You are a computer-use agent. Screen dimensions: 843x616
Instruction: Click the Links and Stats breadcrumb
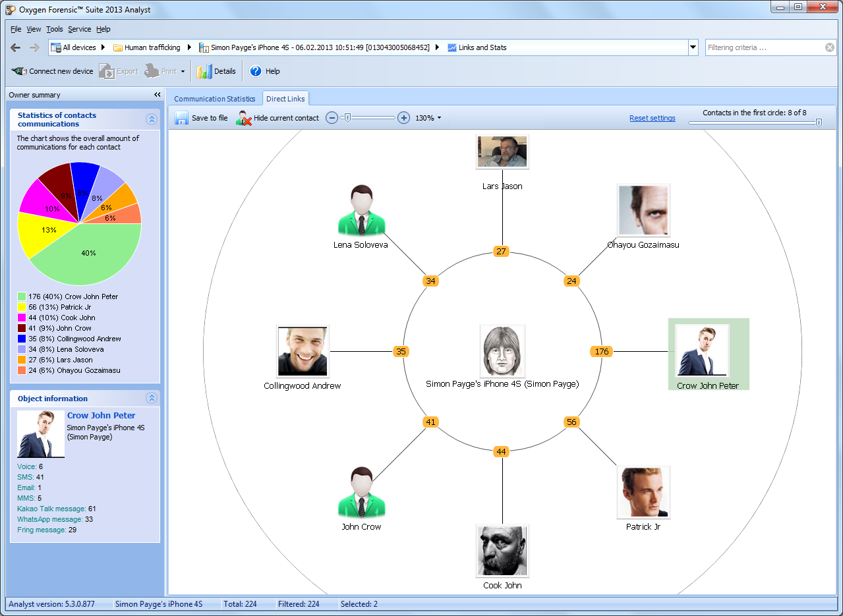[x=477, y=47]
